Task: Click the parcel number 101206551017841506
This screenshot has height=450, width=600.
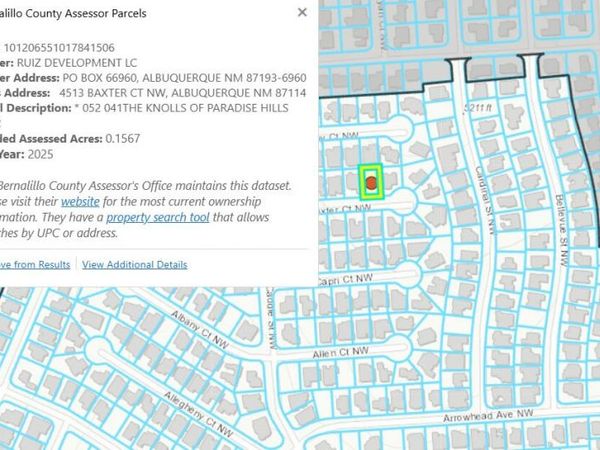Action: click(x=59, y=47)
